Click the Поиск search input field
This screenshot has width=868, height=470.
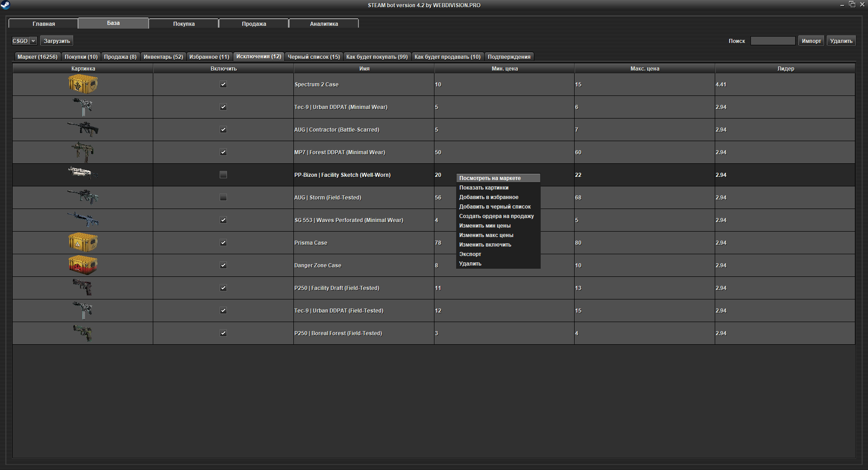772,41
